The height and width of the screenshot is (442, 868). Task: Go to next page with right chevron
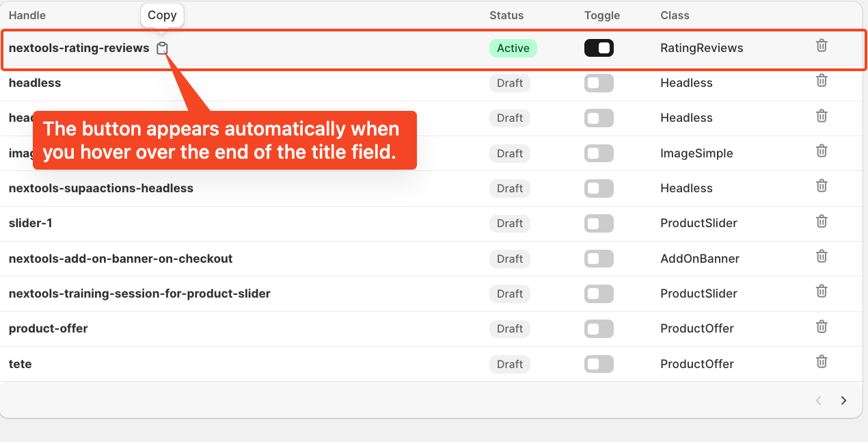(x=844, y=400)
